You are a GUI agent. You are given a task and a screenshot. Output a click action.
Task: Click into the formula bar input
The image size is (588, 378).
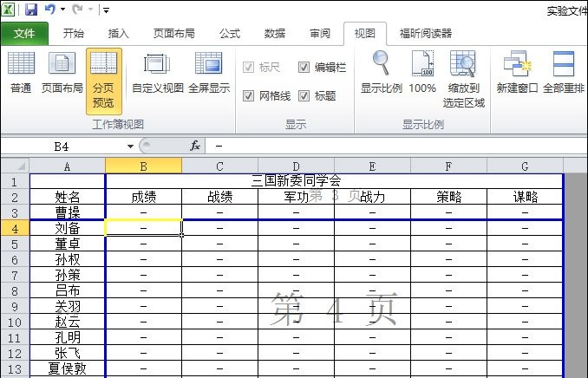coord(396,147)
